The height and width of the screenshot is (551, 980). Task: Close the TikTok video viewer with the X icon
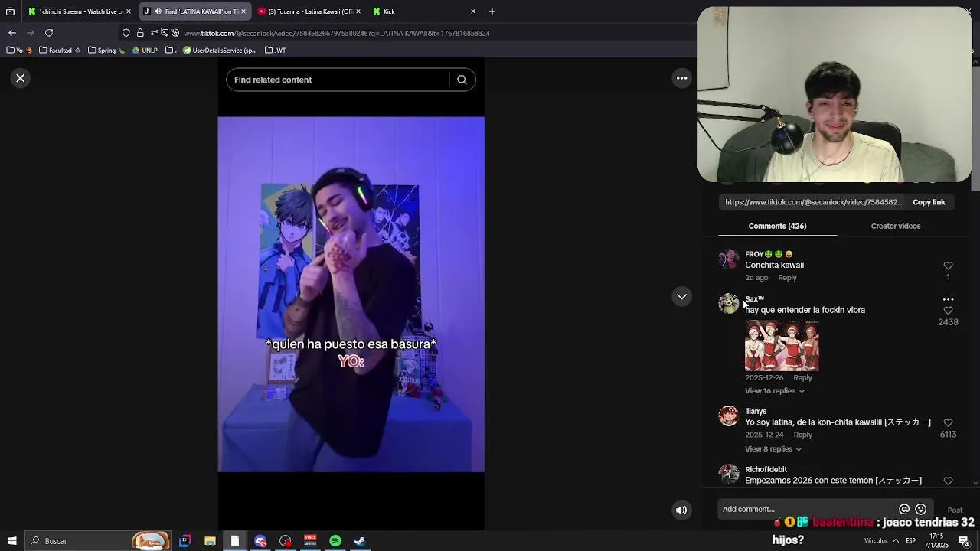pyautogui.click(x=21, y=78)
